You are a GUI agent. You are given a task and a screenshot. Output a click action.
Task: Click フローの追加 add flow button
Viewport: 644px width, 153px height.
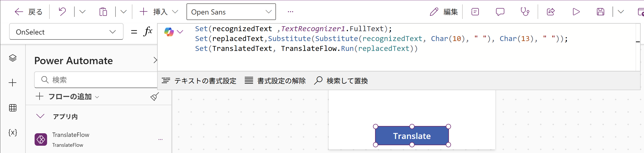tap(67, 96)
